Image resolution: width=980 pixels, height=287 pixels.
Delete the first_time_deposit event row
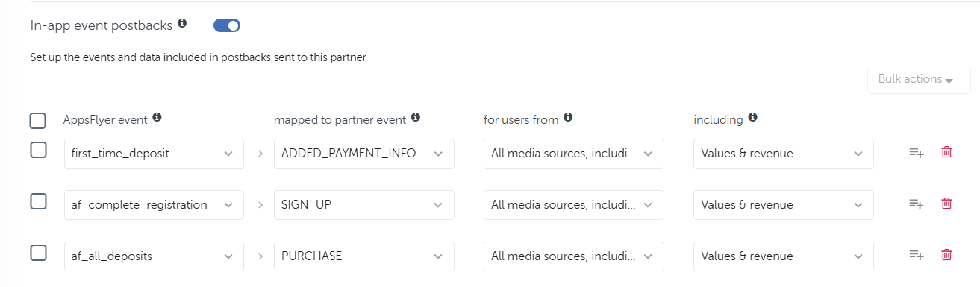tap(946, 152)
